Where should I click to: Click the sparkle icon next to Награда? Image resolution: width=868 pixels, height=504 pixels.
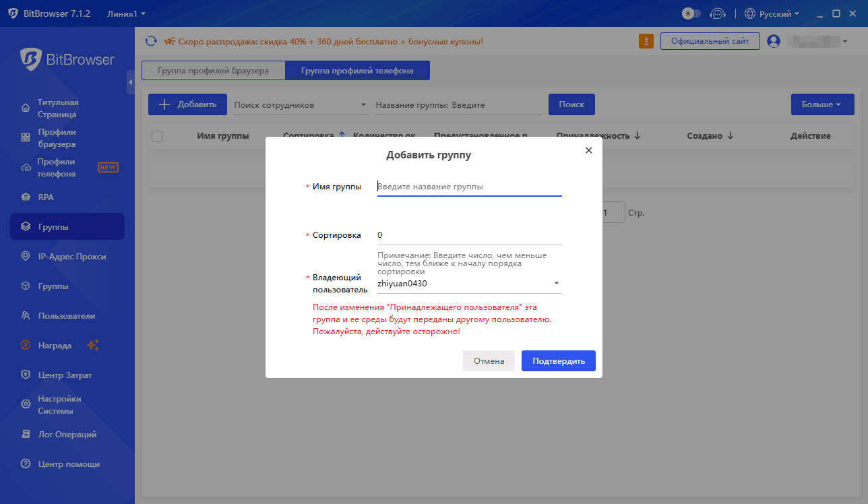94,346
